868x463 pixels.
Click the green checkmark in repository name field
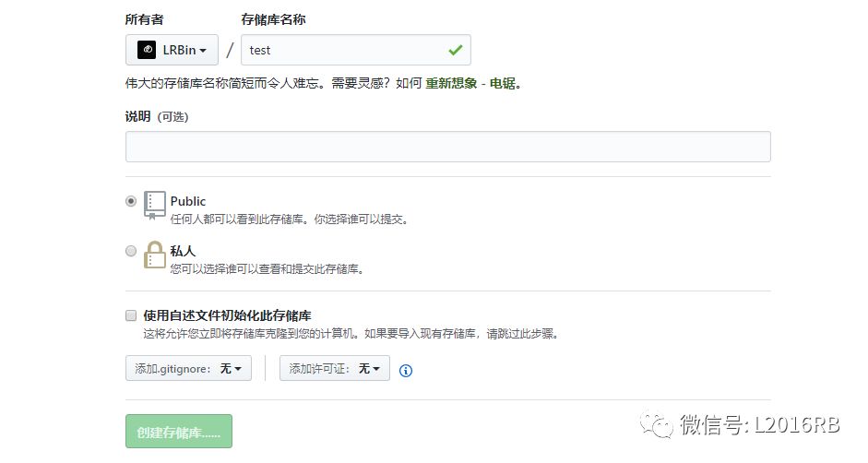456,51
